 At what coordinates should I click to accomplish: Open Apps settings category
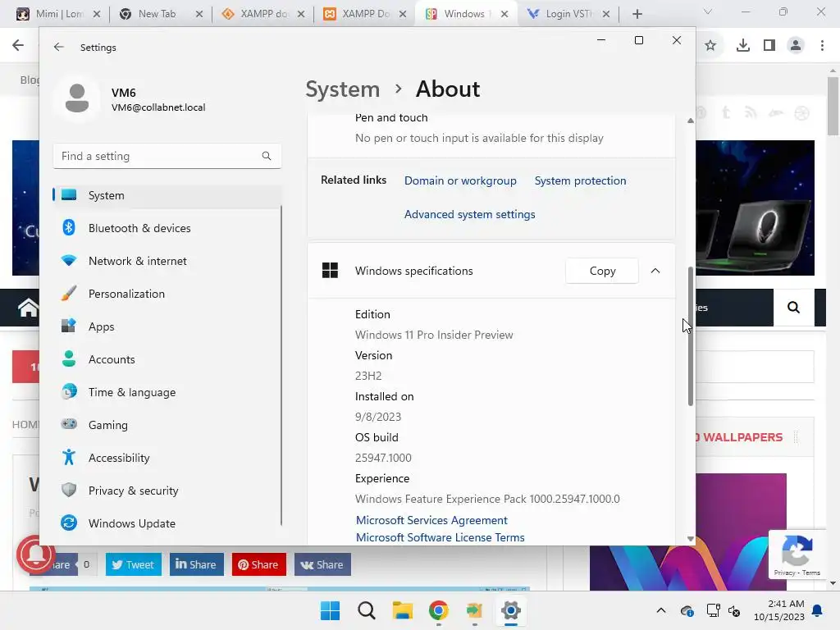tap(167, 326)
